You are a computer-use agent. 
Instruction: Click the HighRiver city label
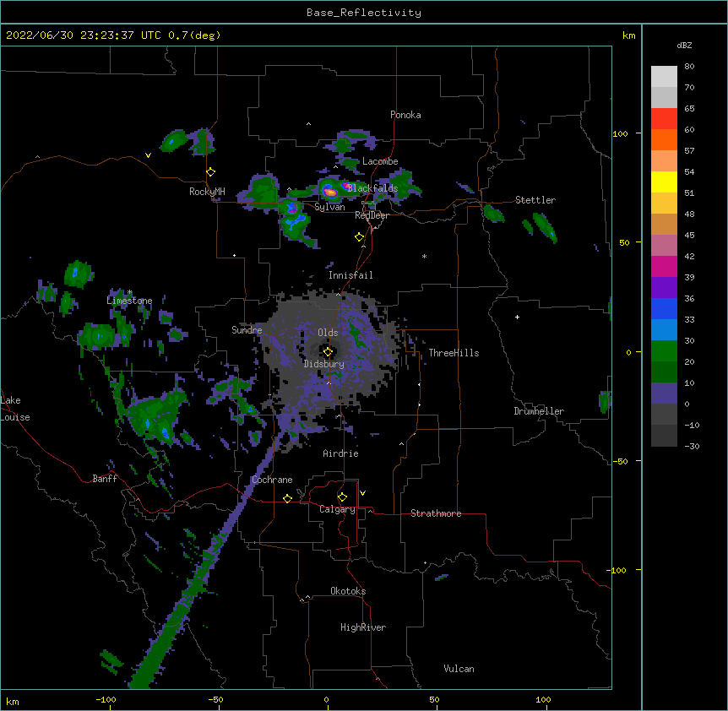[363, 627]
